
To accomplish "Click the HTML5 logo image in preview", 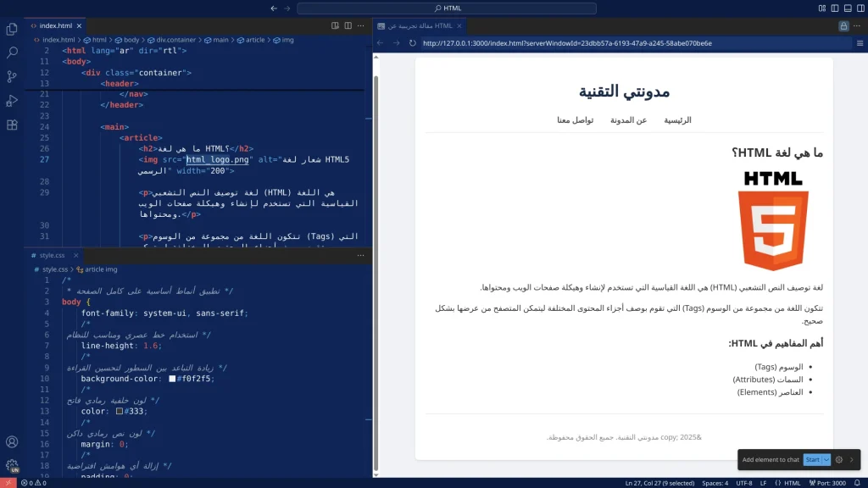I will (773, 220).
